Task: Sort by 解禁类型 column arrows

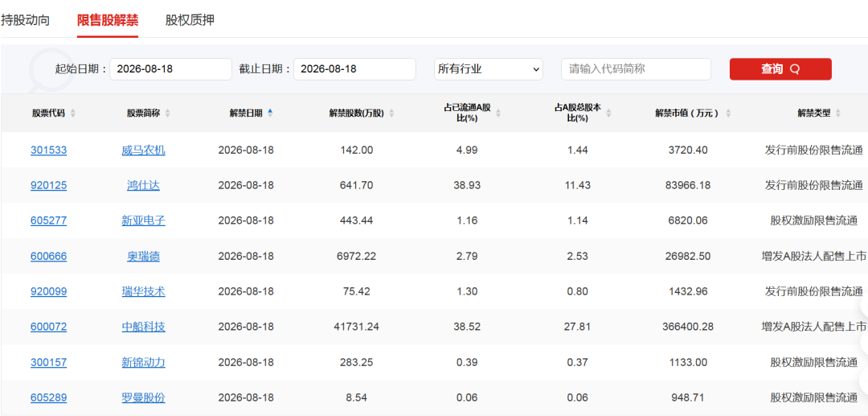Action: coord(838,113)
